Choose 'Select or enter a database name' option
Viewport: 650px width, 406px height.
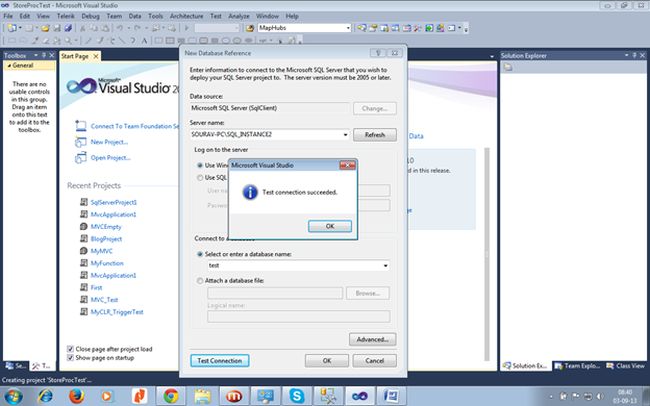click(200, 254)
